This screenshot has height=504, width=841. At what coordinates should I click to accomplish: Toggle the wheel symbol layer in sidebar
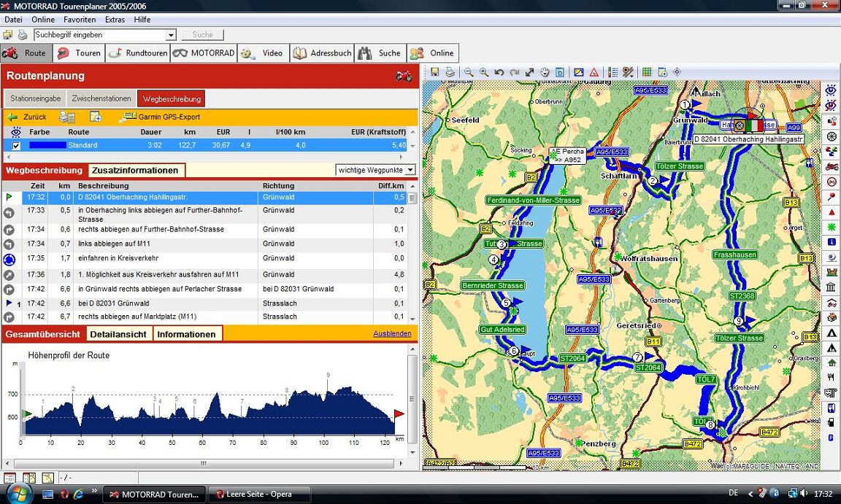click(831, 136)
